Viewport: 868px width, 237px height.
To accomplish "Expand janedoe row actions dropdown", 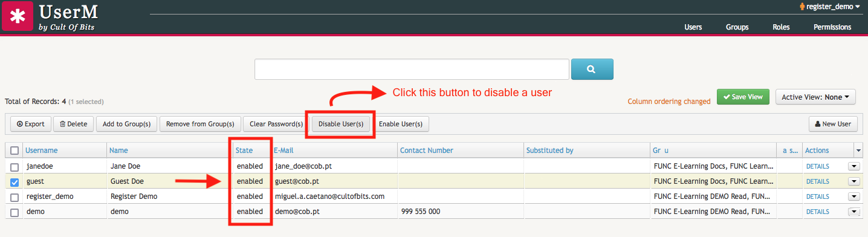I will coord(853,166).
